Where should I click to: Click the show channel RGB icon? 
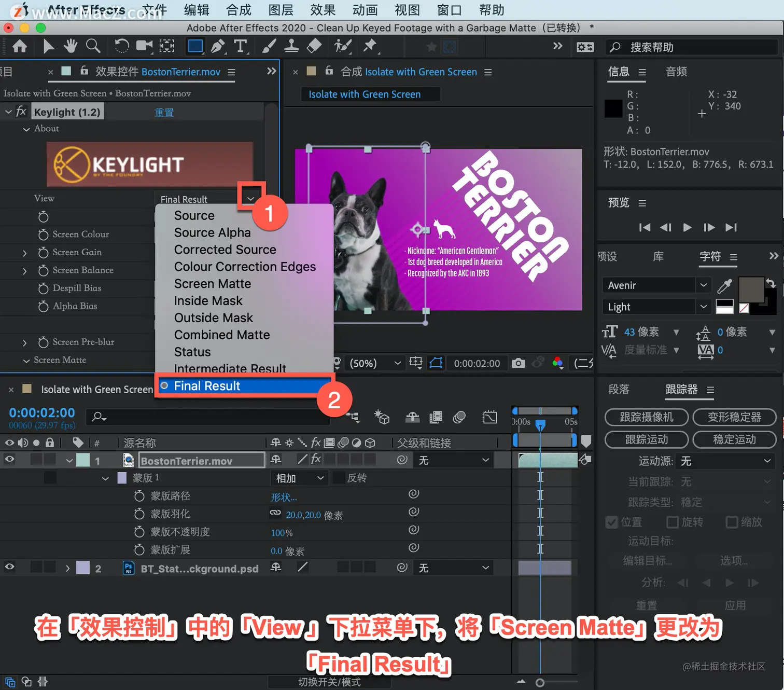tap(558, 363)
